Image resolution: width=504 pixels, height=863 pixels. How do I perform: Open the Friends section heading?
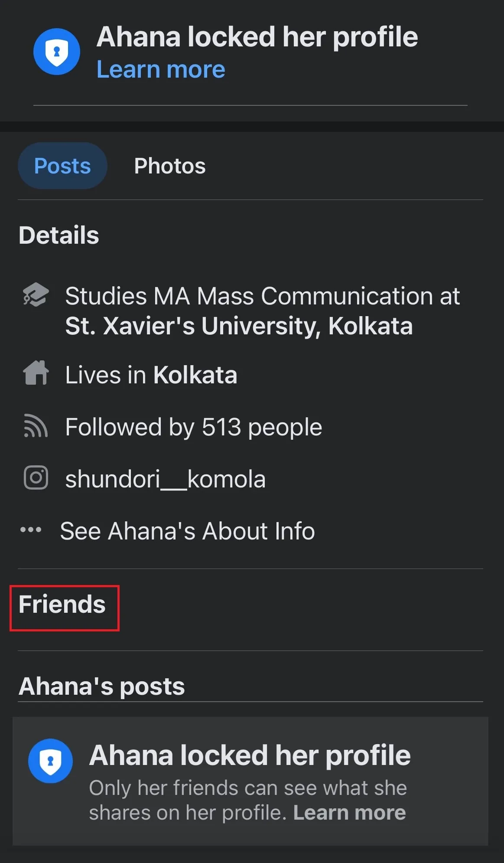pyautogui.click(x=62, y=605)
